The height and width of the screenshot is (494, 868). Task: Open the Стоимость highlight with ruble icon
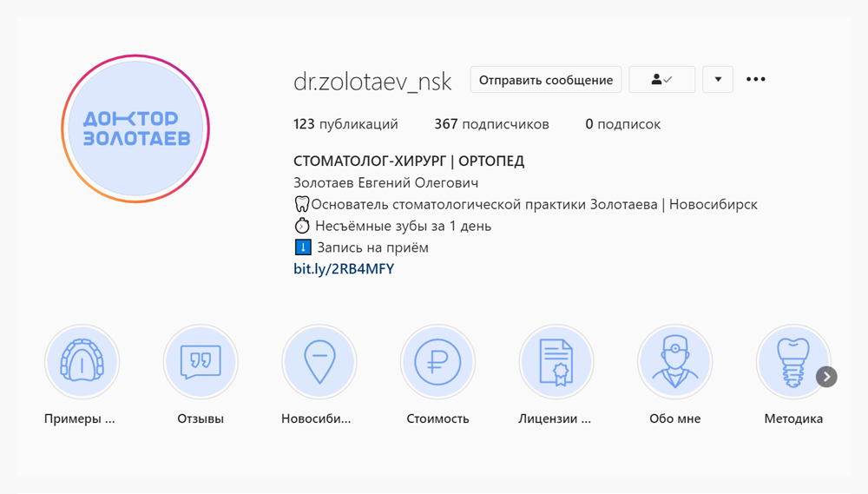tap(437, 362)
